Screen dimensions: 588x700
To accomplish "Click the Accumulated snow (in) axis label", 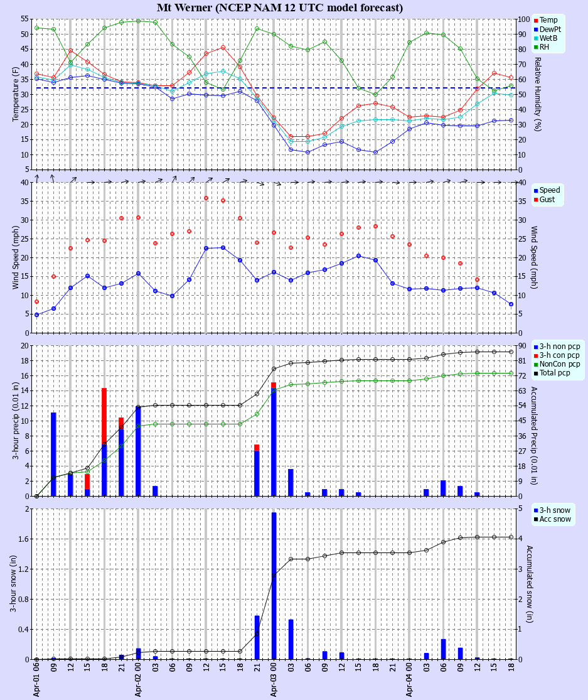I will coord(530,584).
